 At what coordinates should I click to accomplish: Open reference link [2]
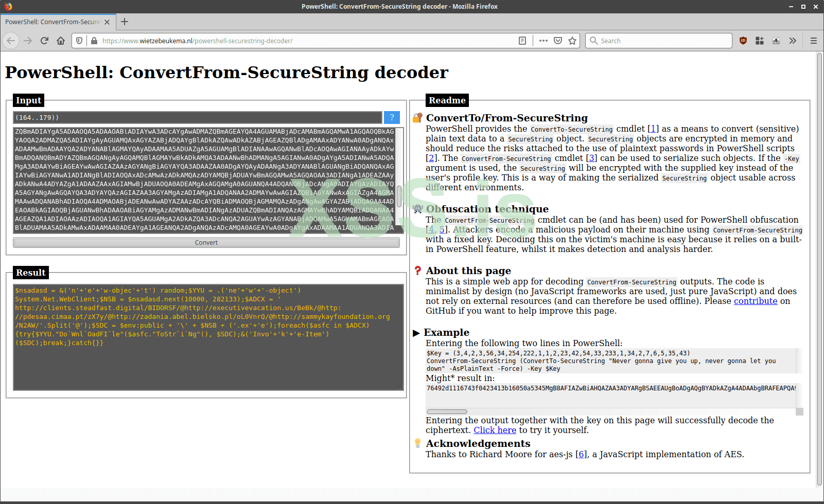[431, 158]
